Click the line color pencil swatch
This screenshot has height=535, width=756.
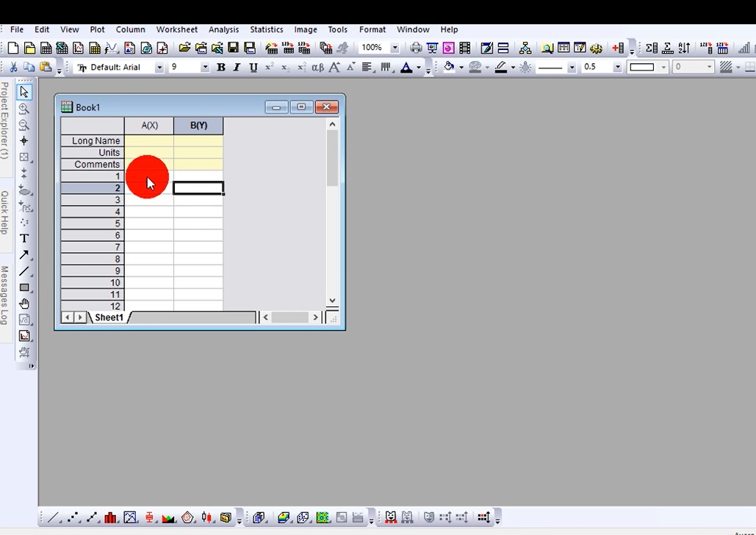click(x=501, y=67)
